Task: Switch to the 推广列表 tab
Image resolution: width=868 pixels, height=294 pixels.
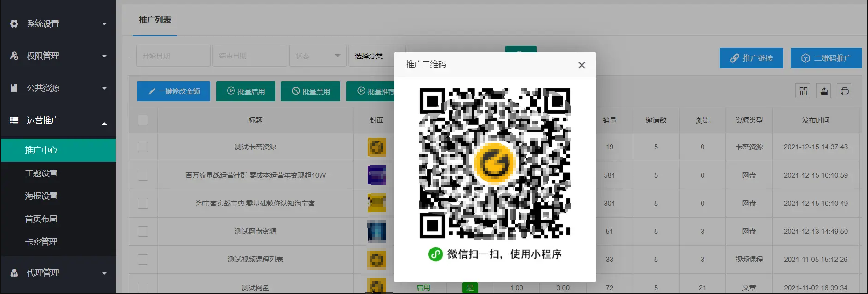Action: point(155,20)
